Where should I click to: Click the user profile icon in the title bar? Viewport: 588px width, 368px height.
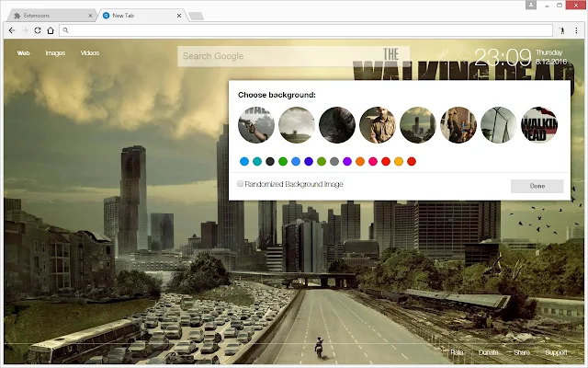click(531, 5)
